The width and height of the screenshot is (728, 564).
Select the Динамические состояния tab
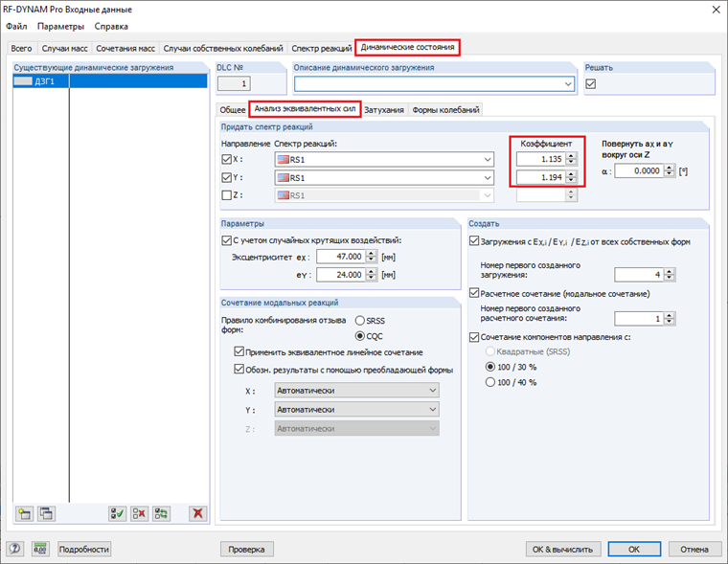coord(408,47)
